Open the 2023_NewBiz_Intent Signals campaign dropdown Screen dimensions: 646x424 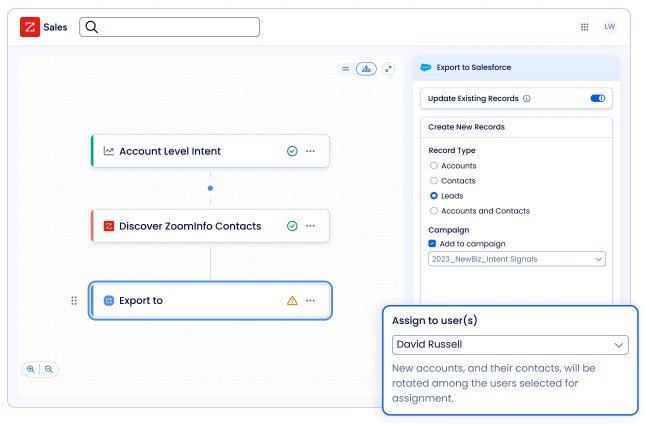(x=517, y=259)
